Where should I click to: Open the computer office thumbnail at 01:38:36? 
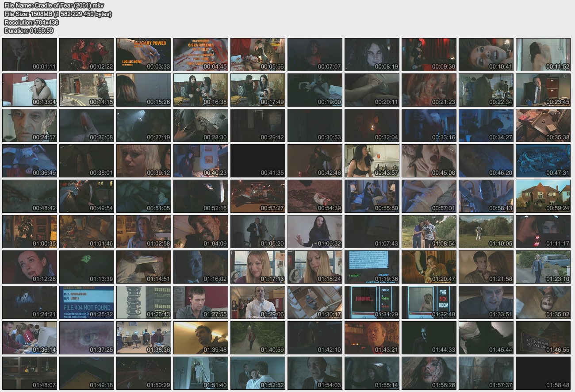coord(144,338)
